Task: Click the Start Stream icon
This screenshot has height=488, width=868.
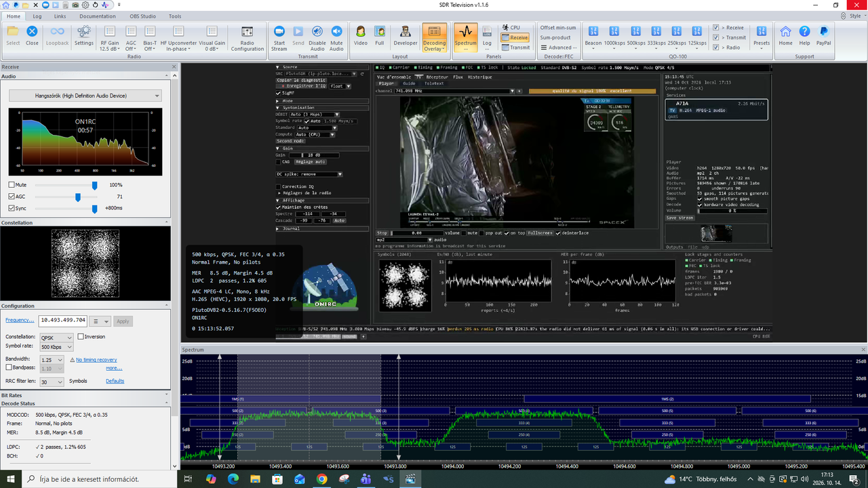Action: [x=279, y=38]
